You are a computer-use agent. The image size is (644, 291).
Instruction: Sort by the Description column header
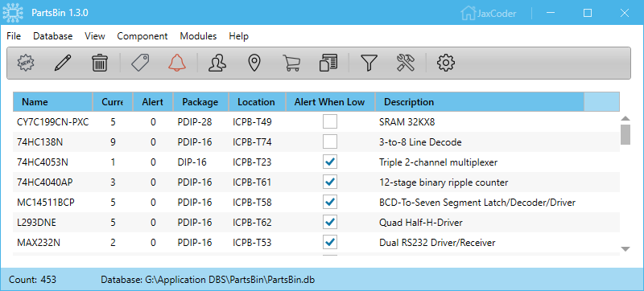(x=479, y=101)
